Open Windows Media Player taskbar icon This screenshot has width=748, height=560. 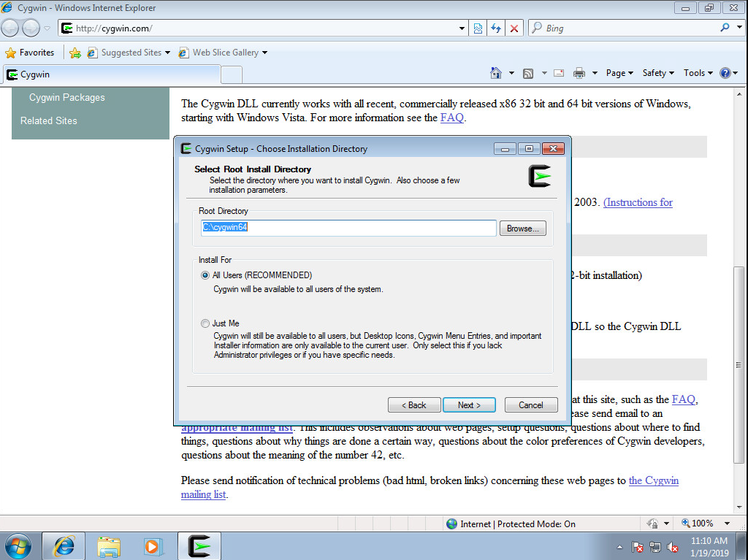coord(153,546)
